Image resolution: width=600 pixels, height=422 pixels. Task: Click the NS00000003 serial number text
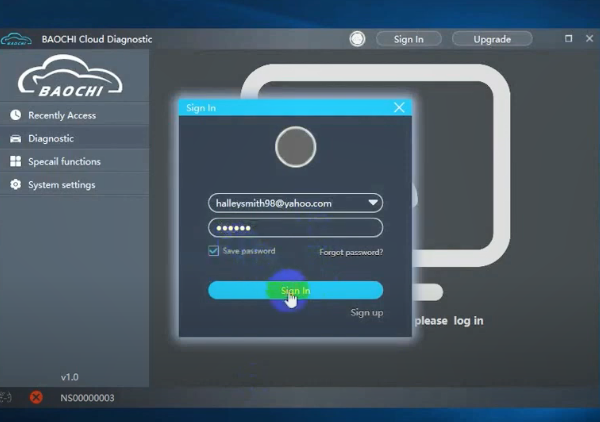[87, 398]
